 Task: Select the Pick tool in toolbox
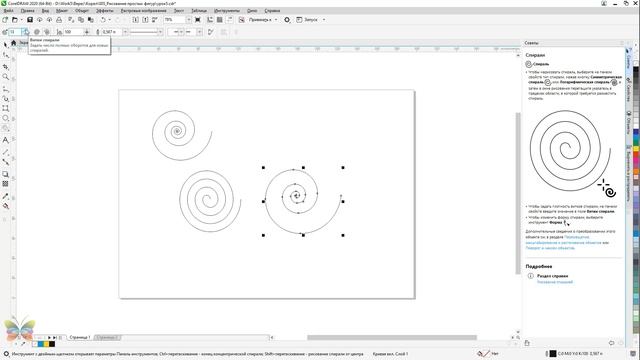[x=5, y=44]
